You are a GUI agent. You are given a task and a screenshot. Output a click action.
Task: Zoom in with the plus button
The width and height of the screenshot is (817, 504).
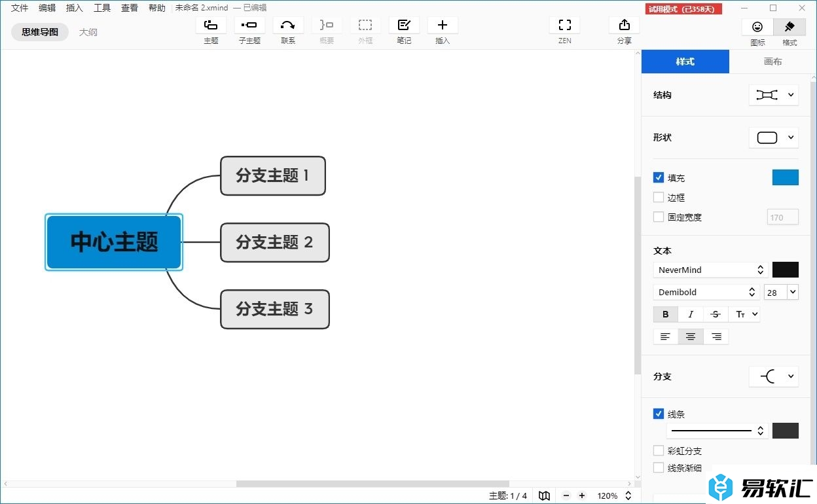tap(582, 495)
